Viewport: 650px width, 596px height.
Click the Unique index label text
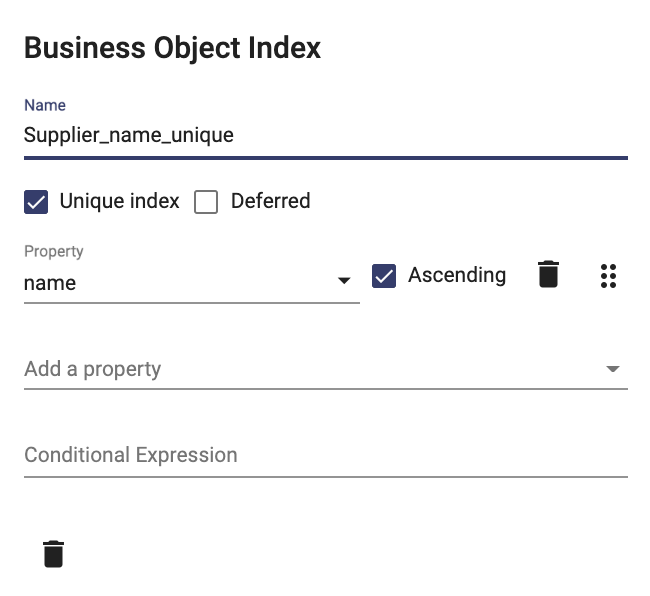click(119, 201)
